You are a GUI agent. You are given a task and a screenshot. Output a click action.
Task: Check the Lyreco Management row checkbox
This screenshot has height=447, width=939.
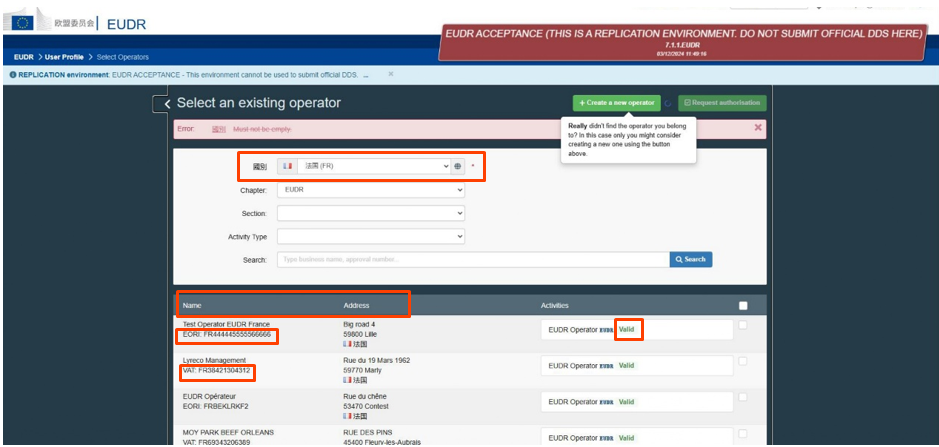tap(742, 360)
